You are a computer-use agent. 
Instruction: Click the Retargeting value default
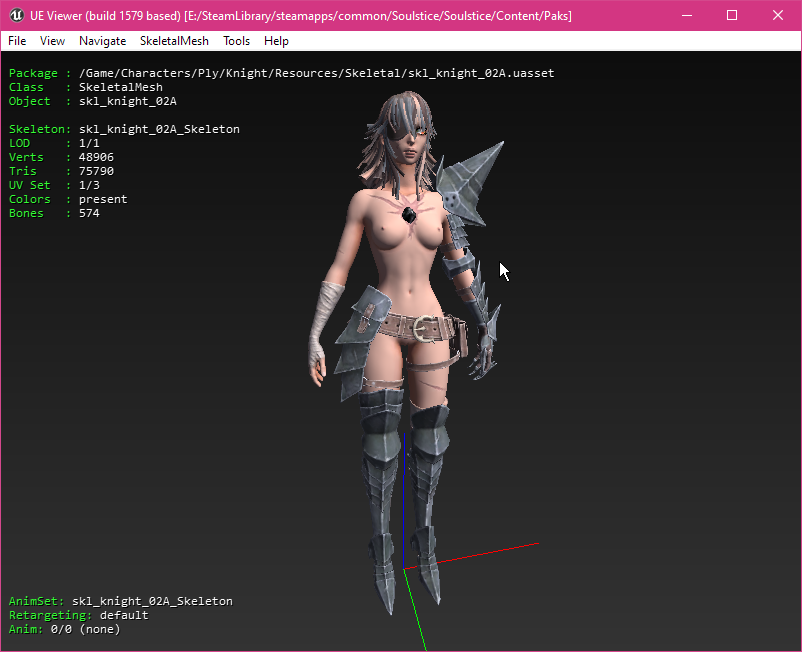[124, 615]
